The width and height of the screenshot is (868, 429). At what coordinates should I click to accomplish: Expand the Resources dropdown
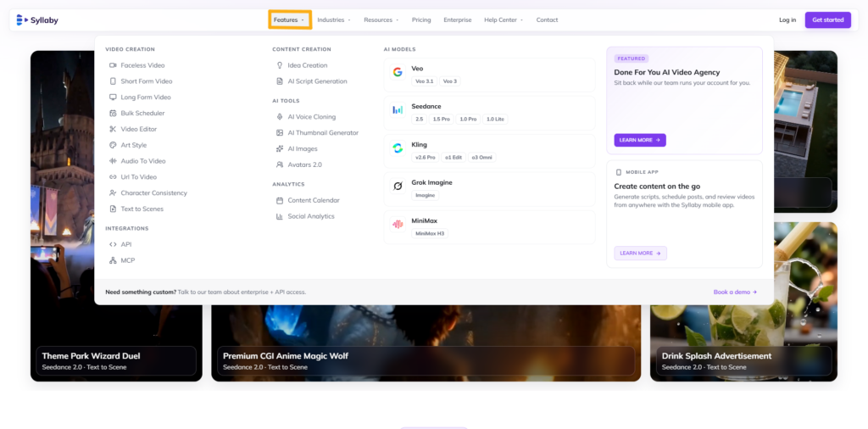[x=381, y=20]
